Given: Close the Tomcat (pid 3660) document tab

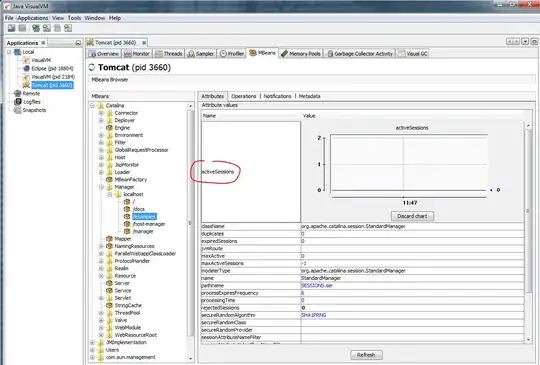Looking at the screenshot, I should click(x=144, y=43).
